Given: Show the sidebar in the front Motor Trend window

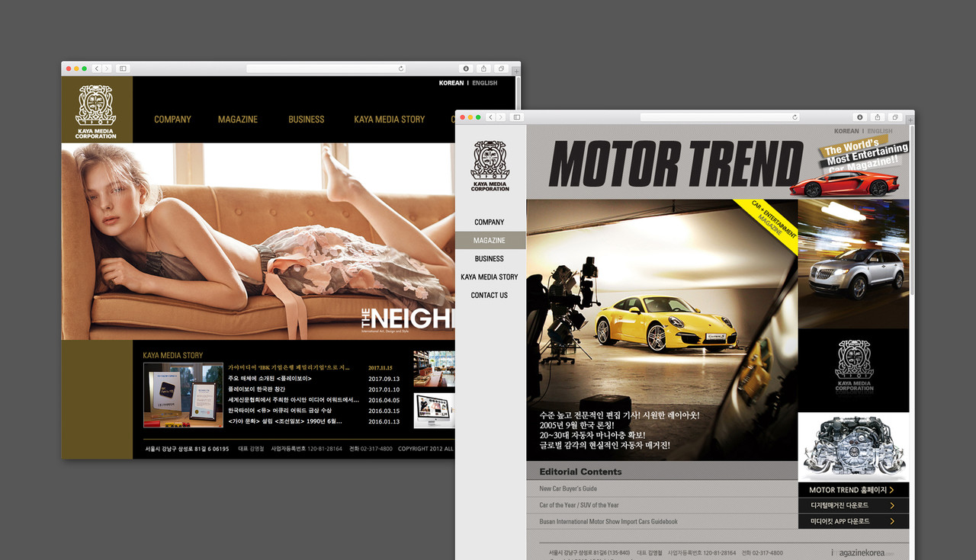Looking at the screenshot, I should [516, 117].
